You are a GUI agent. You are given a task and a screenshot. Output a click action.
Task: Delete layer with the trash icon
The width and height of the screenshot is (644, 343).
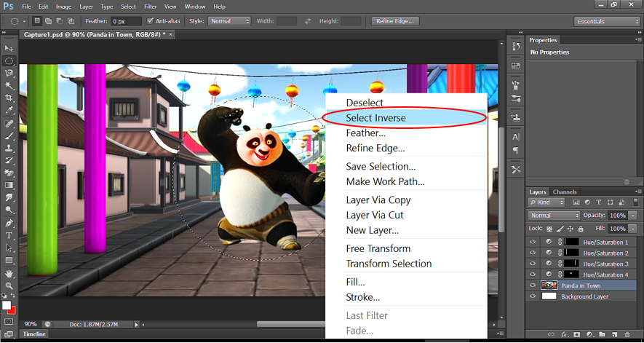pyautogui.click(x=627, y=335)
